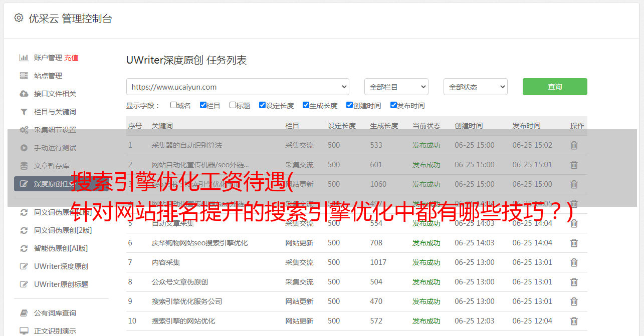Open the https://www.ucaiyun.com site dropdown
Screen dimensions: 644x336
click(238, 87)
